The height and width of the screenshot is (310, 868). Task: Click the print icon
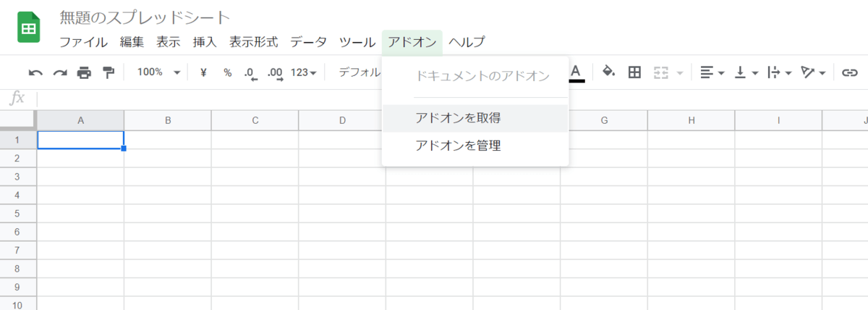pyautogui.click(x=85, y=72)
